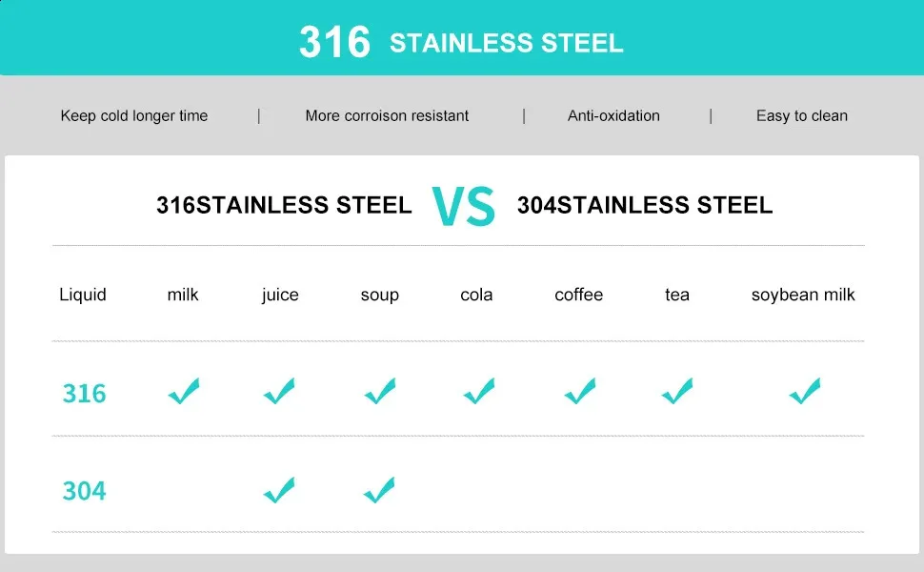
Task: Select the 'Keep cold longer time' feature
Action: click(134, 116)
